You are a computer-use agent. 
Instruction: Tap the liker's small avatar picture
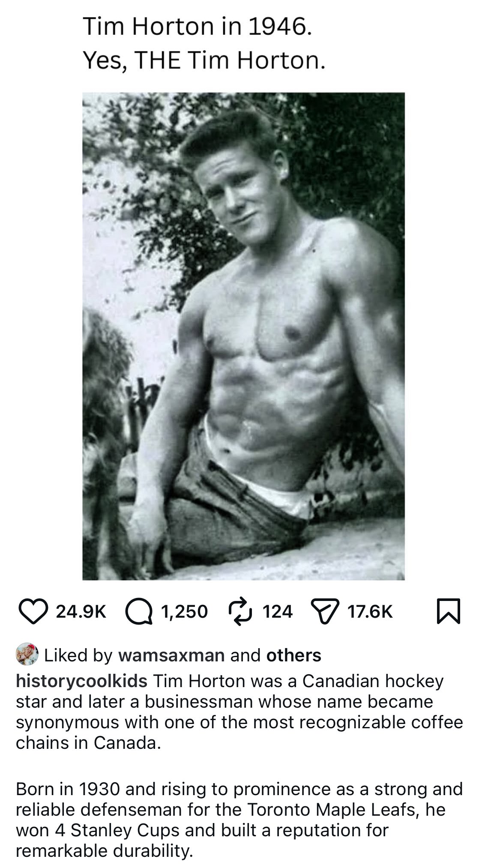[x=27, y=655]
